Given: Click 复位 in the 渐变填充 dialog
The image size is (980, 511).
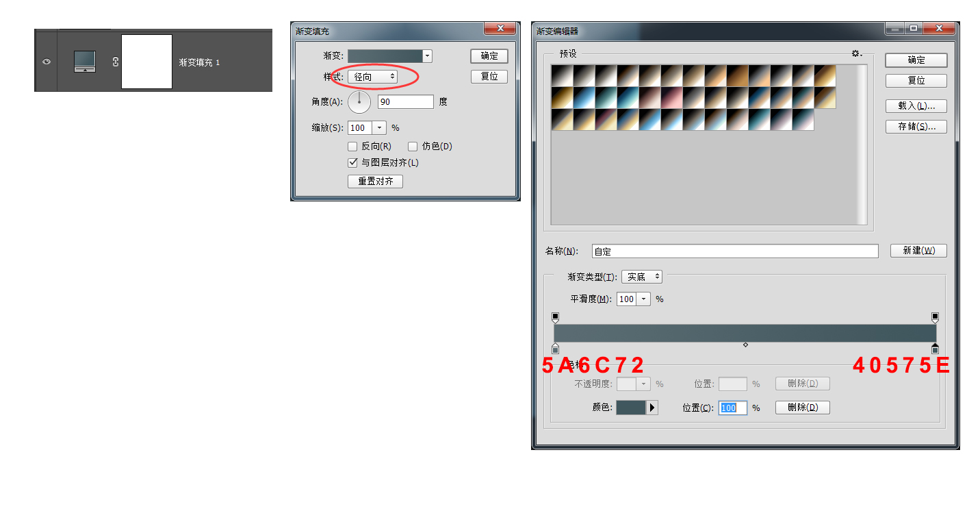Looking at the screenshot, I should click(x=489, y=76).
